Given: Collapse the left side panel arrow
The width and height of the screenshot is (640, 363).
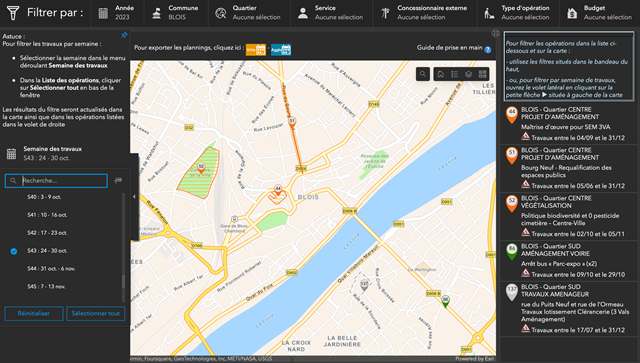Looking at the screenshot, I should [134, 197].
